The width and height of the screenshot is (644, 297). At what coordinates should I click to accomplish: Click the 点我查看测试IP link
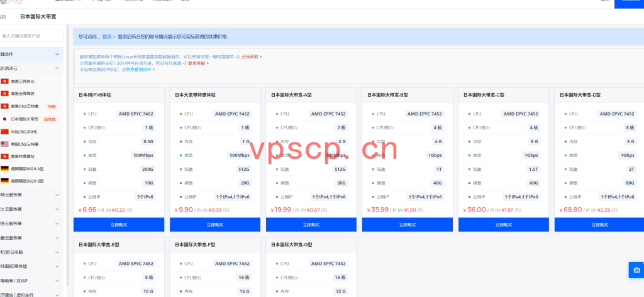click(136, 70)
